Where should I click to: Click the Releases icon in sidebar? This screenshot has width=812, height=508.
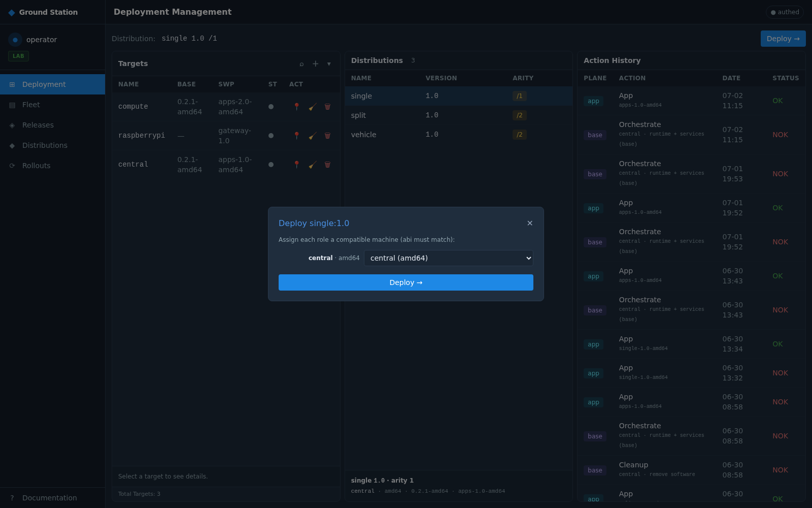tap(12, 125)
